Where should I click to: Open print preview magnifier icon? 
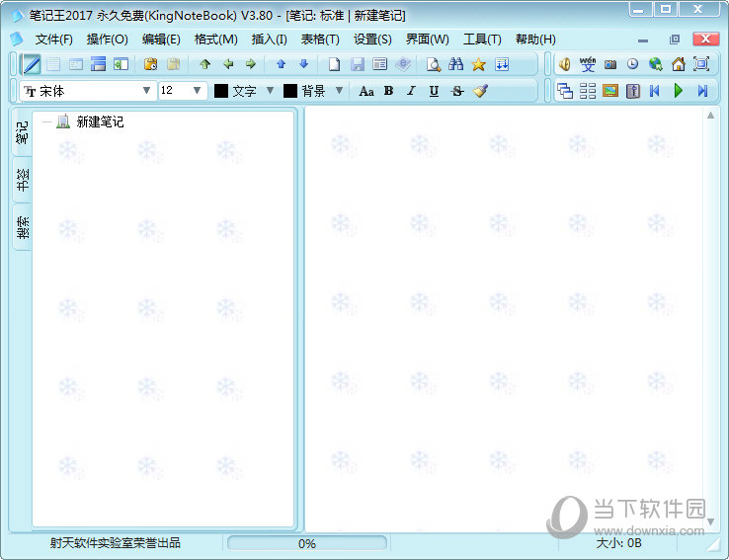point(434,64)
